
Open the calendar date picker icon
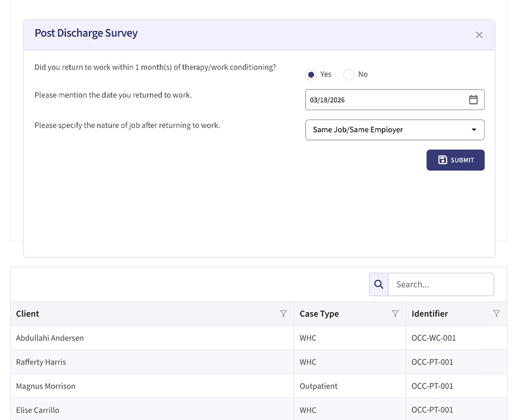coord(472,99)
